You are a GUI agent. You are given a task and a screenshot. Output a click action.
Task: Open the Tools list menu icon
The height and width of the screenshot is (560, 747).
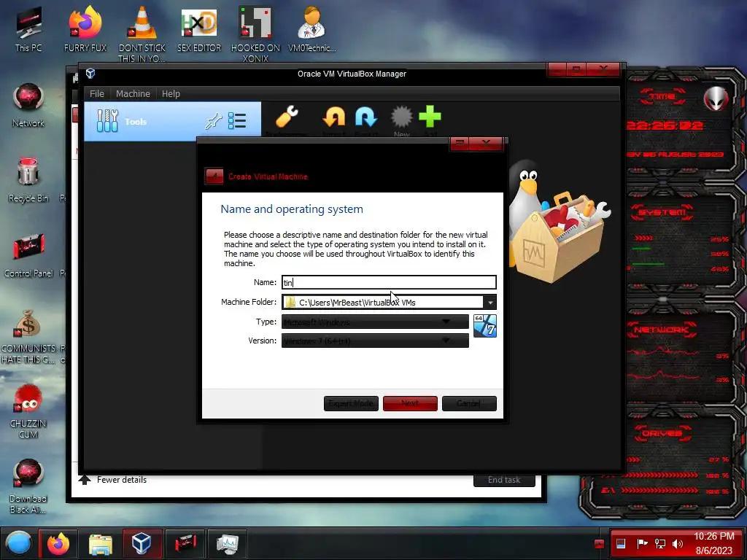point(237,121)
